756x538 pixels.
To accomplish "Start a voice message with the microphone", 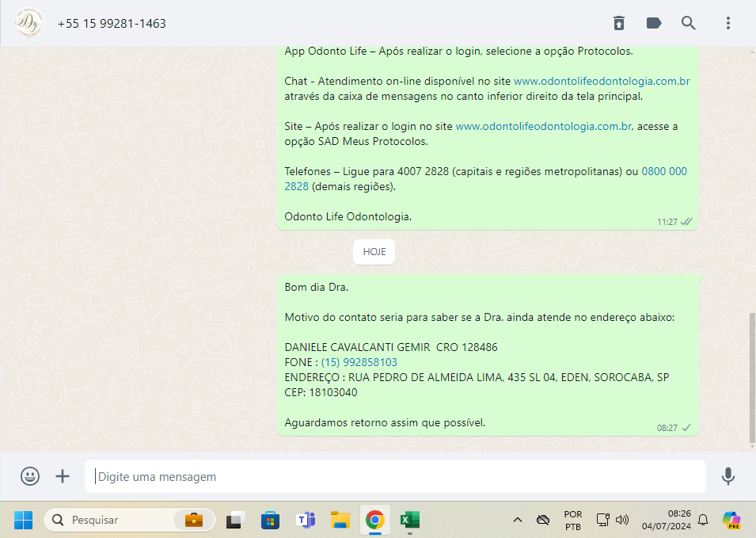I will click(728, 476).
